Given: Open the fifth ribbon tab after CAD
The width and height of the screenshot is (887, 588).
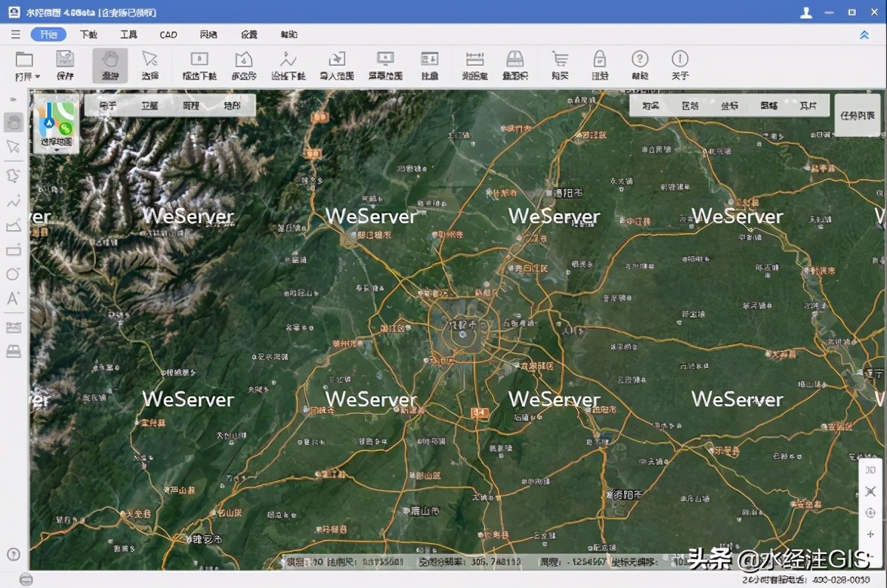Looking at the screenshot, I should 208,35.
